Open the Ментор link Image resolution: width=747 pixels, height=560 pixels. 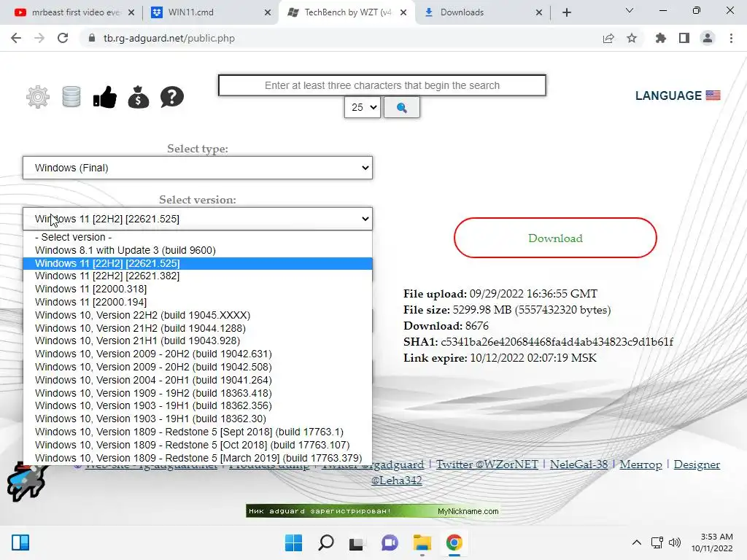[x=640, y=464]
